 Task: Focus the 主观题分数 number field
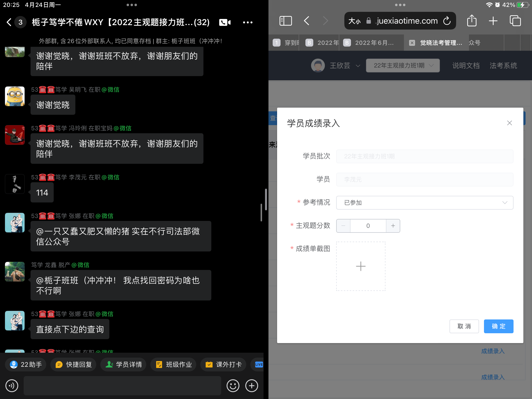pos(368,226)
